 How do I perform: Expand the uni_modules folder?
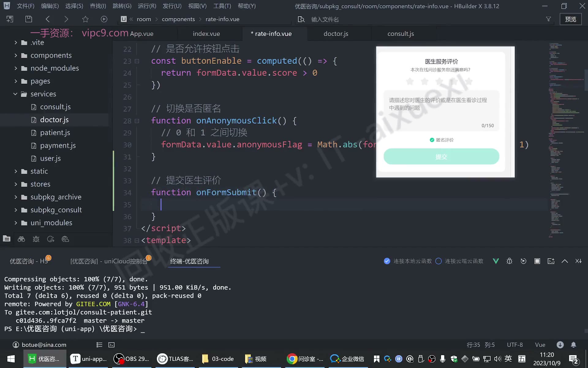coord(16,223)
